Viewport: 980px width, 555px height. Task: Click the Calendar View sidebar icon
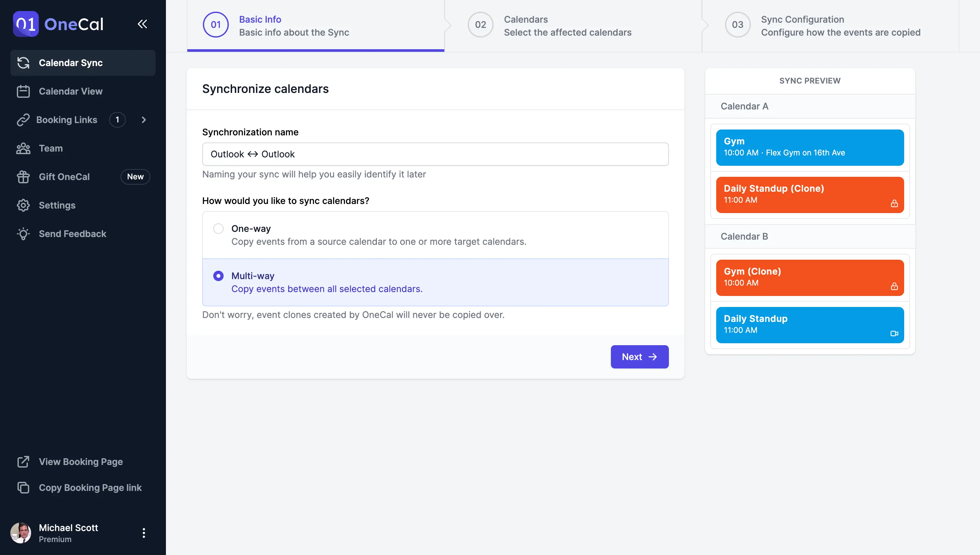[23, 90]
